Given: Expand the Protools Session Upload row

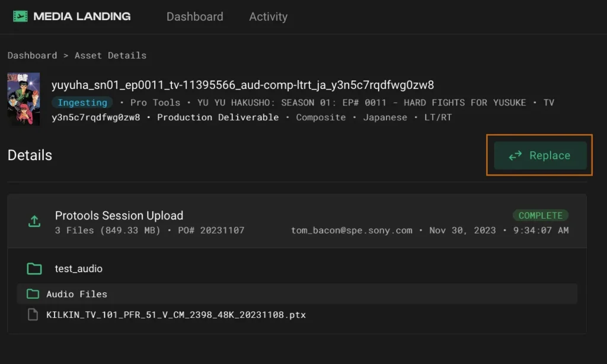Looking at the screenshot, I should pyautogui.click(x=119, y=216).
